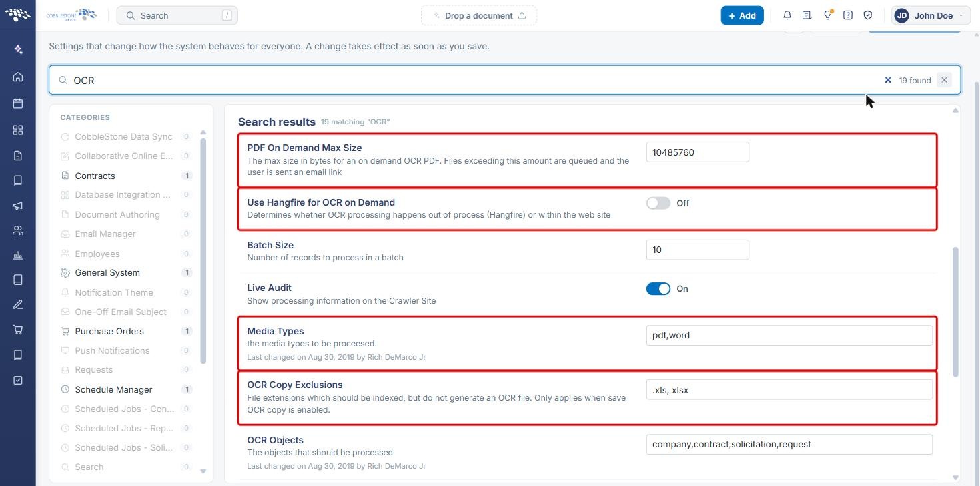
Task: Open the notifications bell icon
Action: tap(787, 15)
